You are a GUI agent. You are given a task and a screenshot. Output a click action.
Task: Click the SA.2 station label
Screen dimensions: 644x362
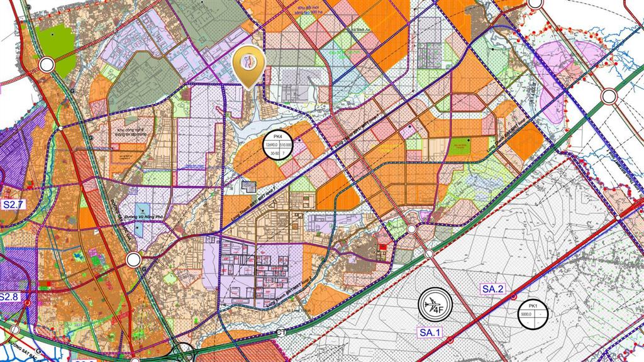pyautogui.click(x=493, y=288)
